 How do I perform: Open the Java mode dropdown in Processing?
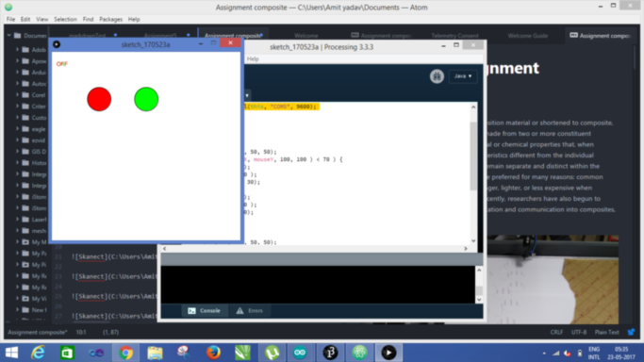click(463, 76)
